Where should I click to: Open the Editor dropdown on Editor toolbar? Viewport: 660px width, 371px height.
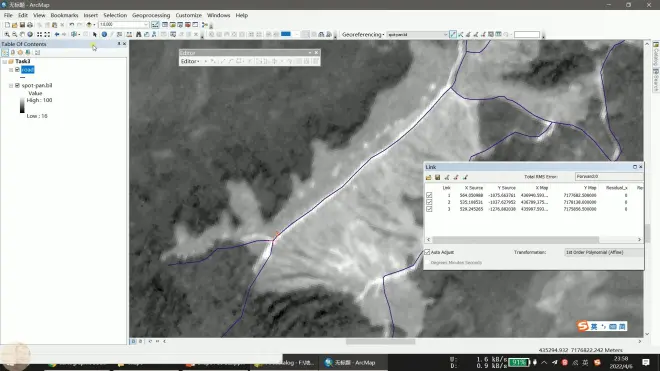pyautogui.click(x=190, y=61)
